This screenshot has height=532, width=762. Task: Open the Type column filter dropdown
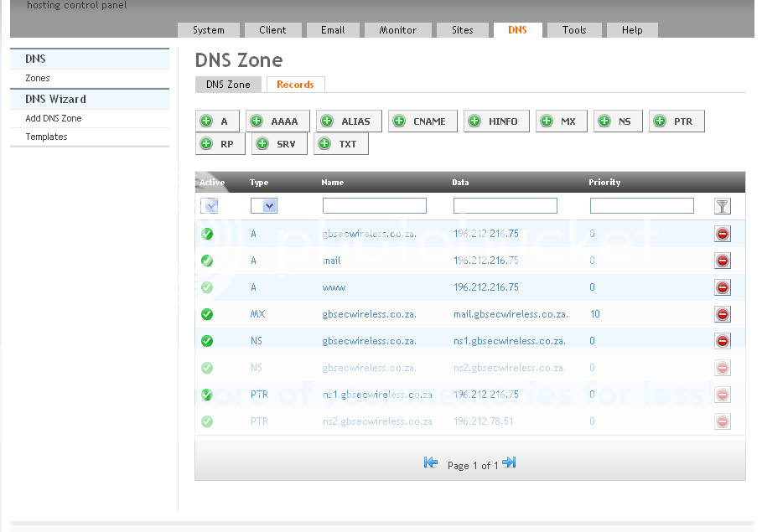(263, 205)
